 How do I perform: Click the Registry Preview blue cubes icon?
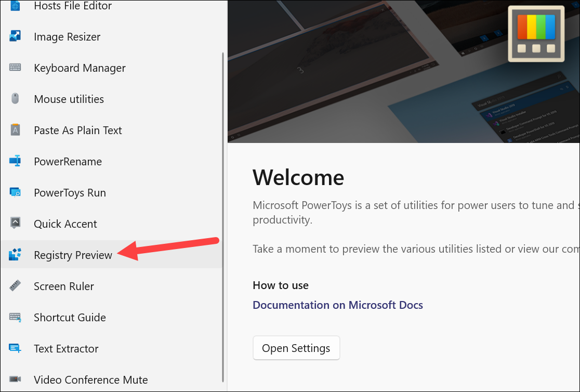pyautogui.click(x=15, y=254)
